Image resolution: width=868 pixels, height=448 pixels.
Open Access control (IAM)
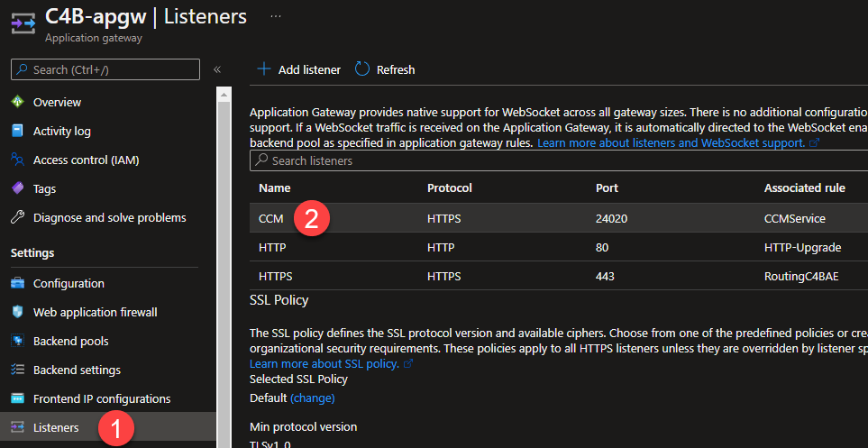[x=86, y=160]
